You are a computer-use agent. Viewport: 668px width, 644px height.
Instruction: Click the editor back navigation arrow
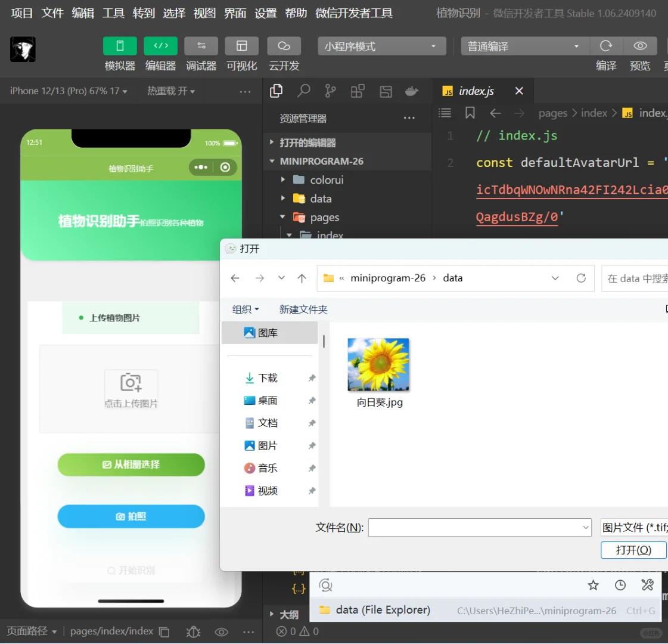point(495,113)
